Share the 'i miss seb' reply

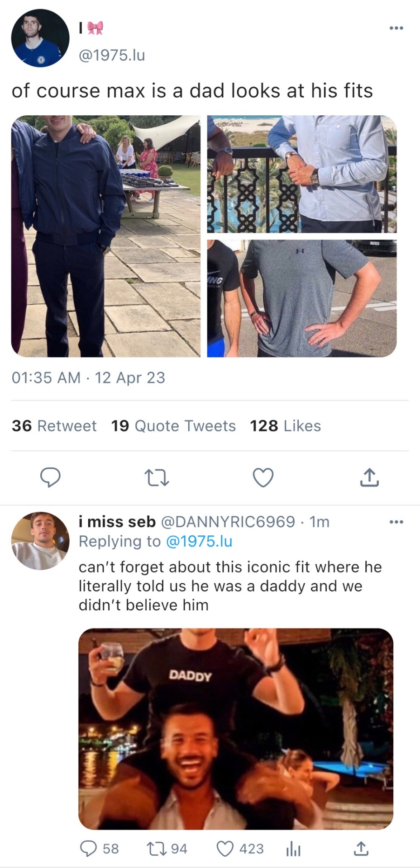[361, 849]
